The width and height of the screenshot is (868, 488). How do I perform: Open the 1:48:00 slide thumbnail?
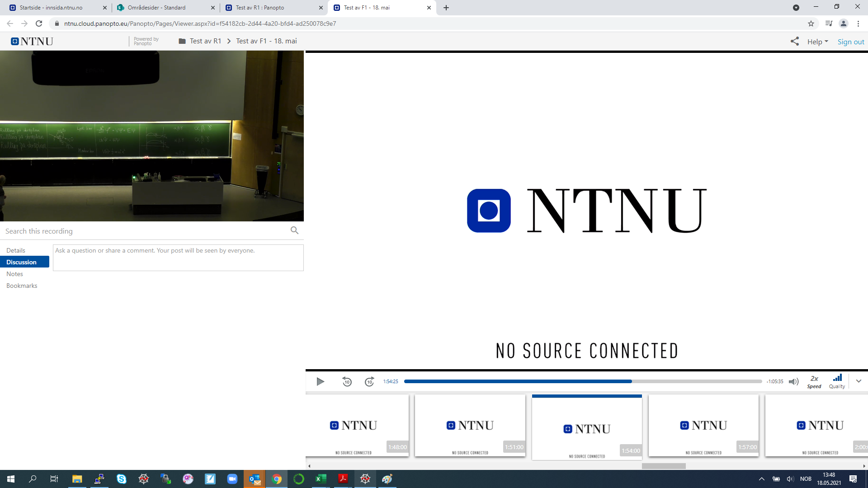coord(357,426)
